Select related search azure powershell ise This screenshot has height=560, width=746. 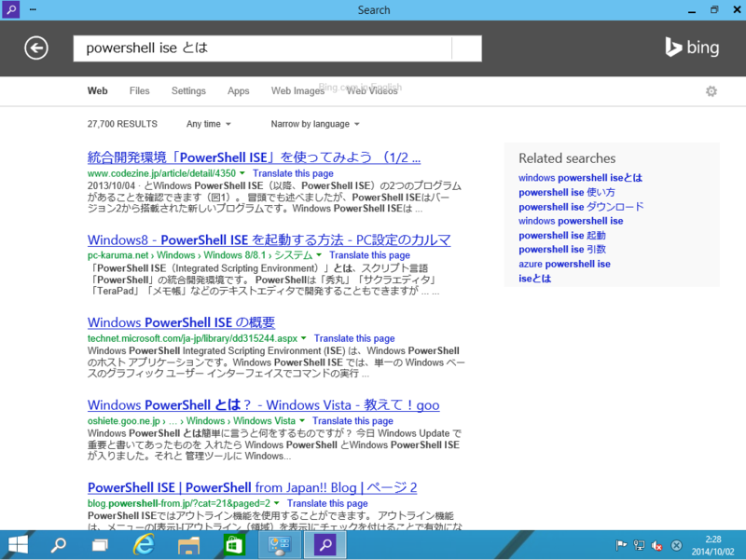[x=564, y=265]
